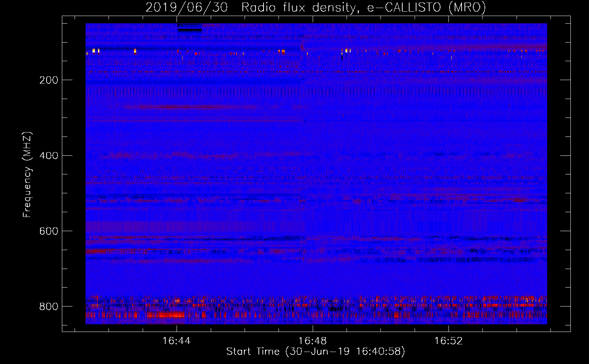Click the 600 frequency tick label

[x=49, y=231]
